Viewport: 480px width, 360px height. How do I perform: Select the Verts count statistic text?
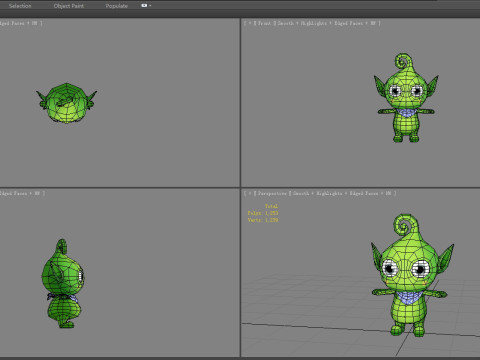click(263, 220)
